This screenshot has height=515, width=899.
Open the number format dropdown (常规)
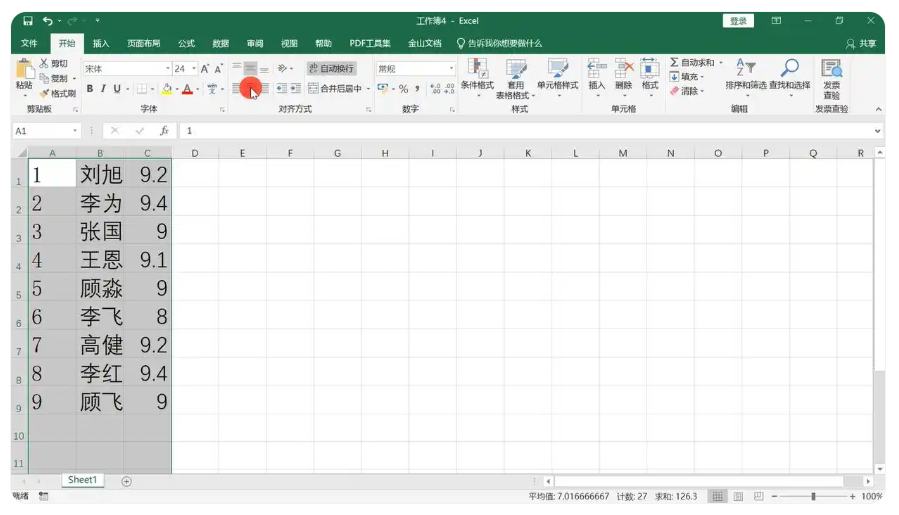451,69
